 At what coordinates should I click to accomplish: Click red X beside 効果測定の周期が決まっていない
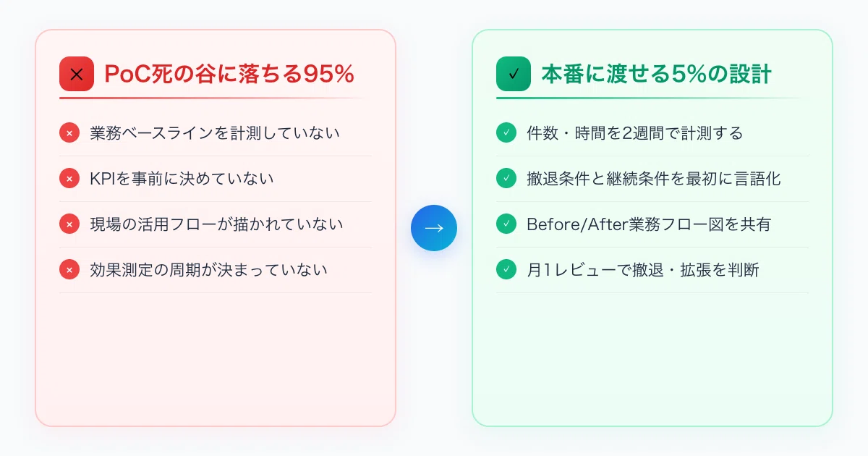(x=69, y=270)
